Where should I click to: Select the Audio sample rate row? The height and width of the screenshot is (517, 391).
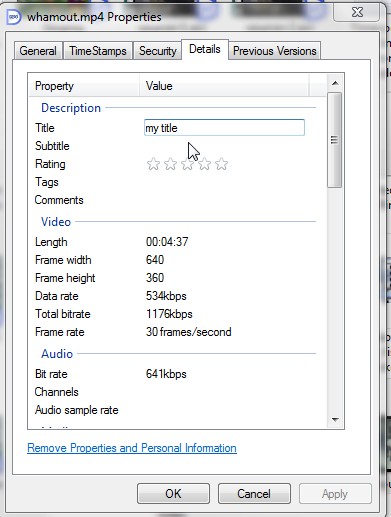[172, 410]
